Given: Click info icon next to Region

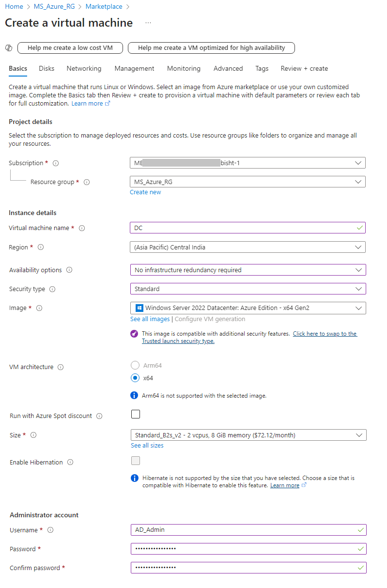Looking at the screenshot, I should coord(41,247).
